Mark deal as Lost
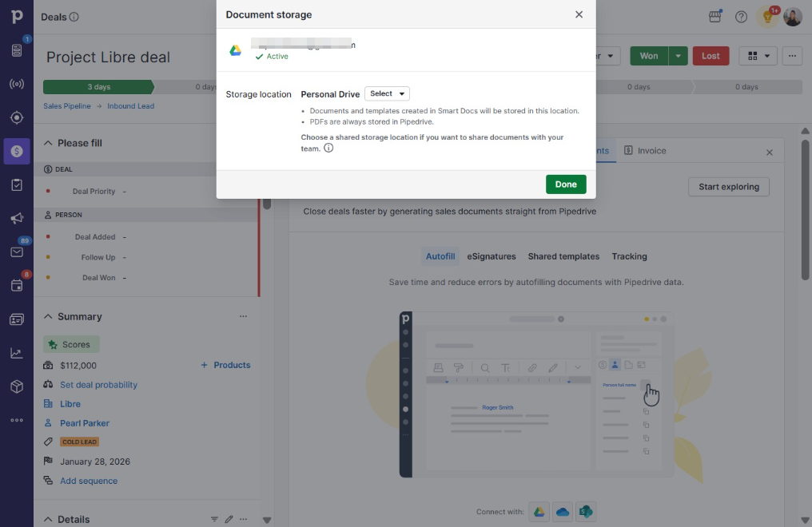The height and width of the screenshot is (527, 812). [x=710, y=56]
